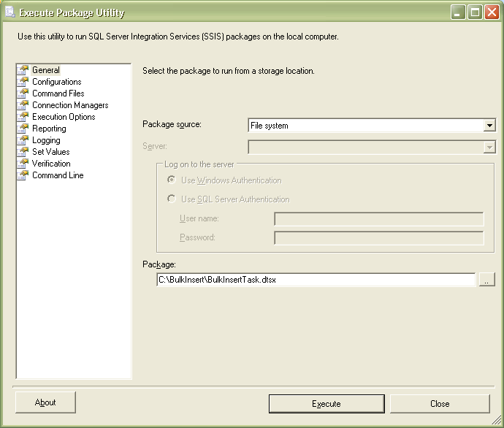This screenshot has height=428, width=504.
Task: Select Use Windows Authentication radio button
Action: click(x=172, y=180)
